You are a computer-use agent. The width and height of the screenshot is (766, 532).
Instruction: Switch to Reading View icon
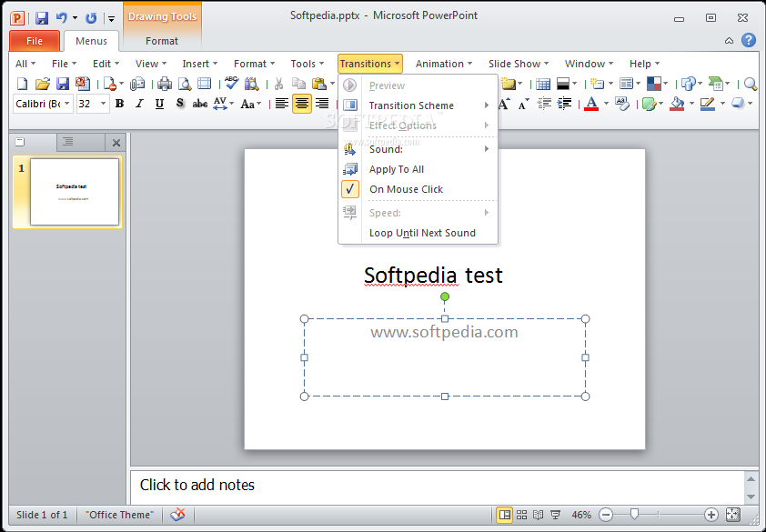click(539, 515)
